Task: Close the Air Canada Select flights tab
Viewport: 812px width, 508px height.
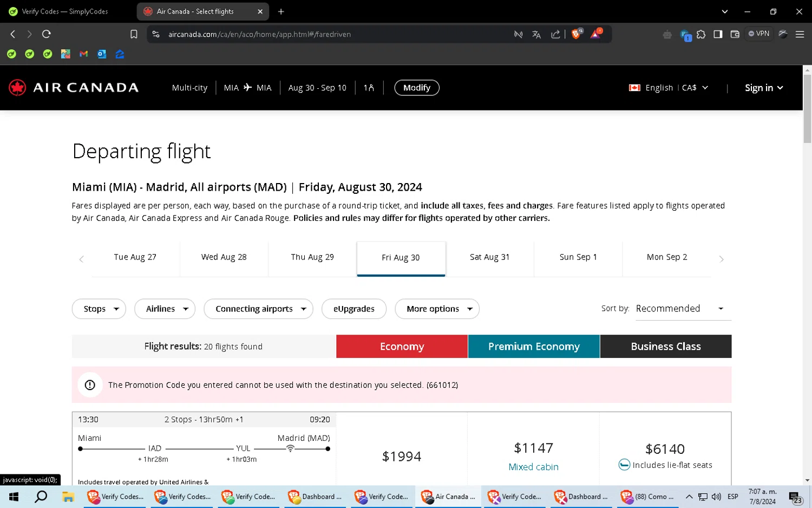Action: 260,11
